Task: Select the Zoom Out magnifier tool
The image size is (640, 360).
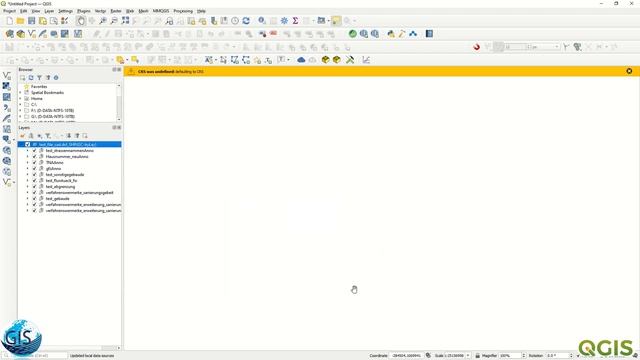Action: pyautogui.click(x=114, y=21)
